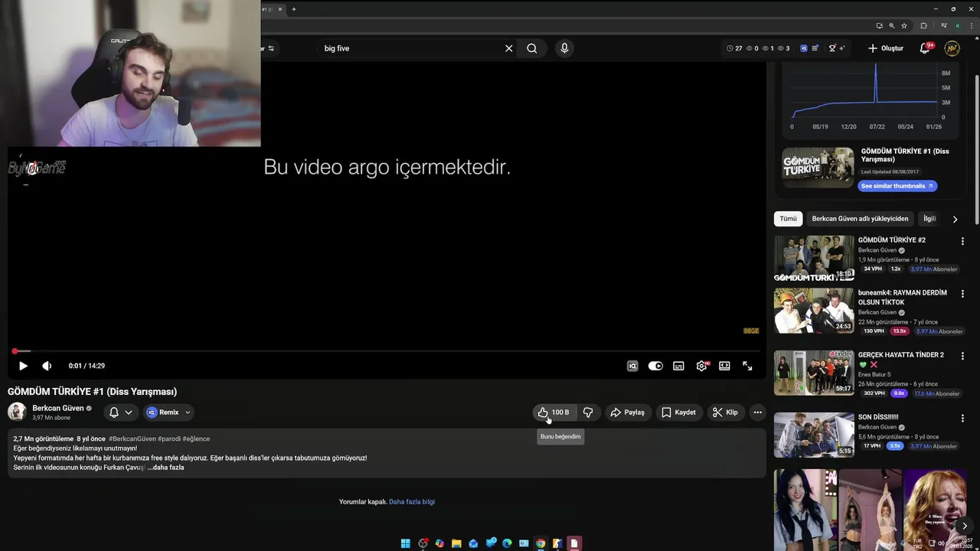Open the GÖMDÜM TÜRKİYE #2 video thumbnail
Image resolution: width=980 pixels, height=551 pixels.
814,259
